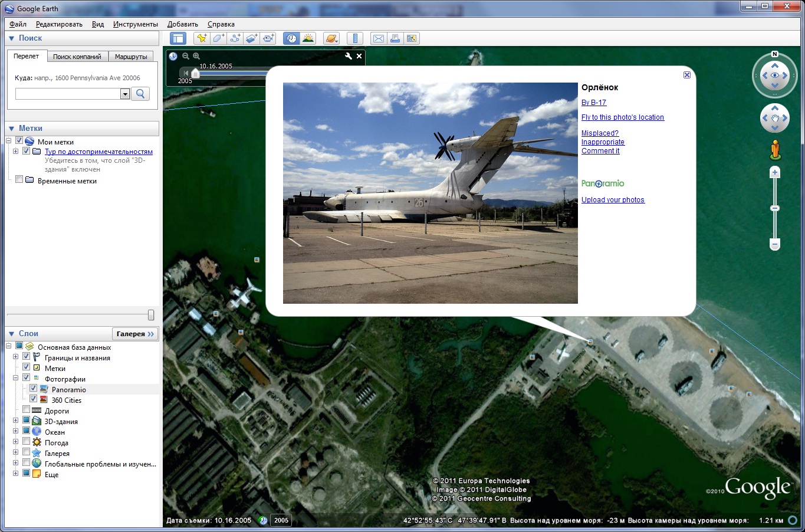Step time slider back to previous image

pyautogui.click(x=186, y=73)
